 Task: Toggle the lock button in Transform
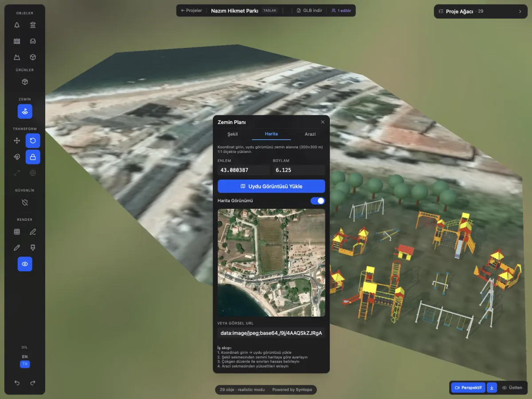(x=33, y=157)
